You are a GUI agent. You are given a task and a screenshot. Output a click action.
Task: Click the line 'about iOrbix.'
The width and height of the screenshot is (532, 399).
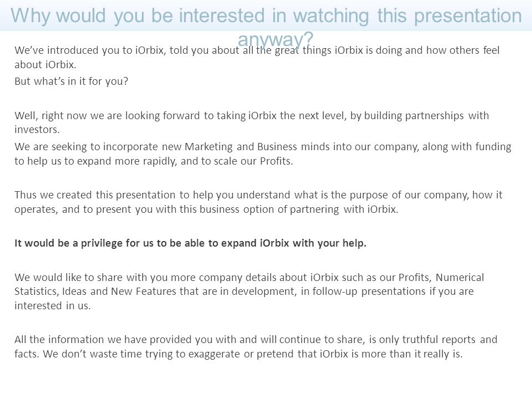45,64
